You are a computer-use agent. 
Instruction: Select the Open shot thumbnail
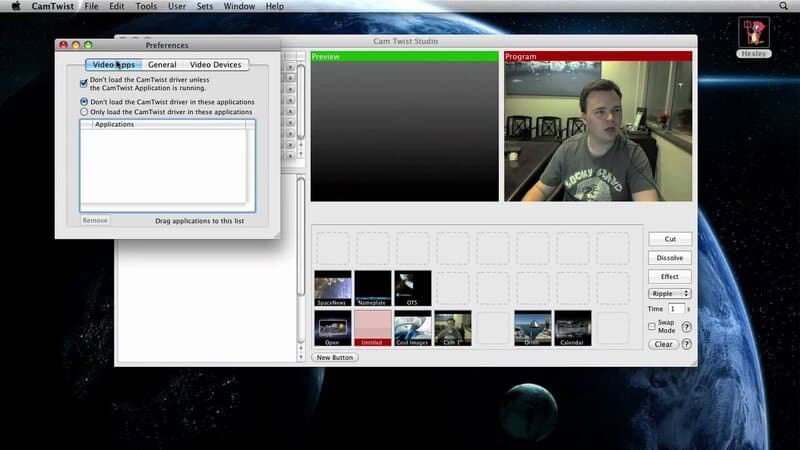[333, 328]
